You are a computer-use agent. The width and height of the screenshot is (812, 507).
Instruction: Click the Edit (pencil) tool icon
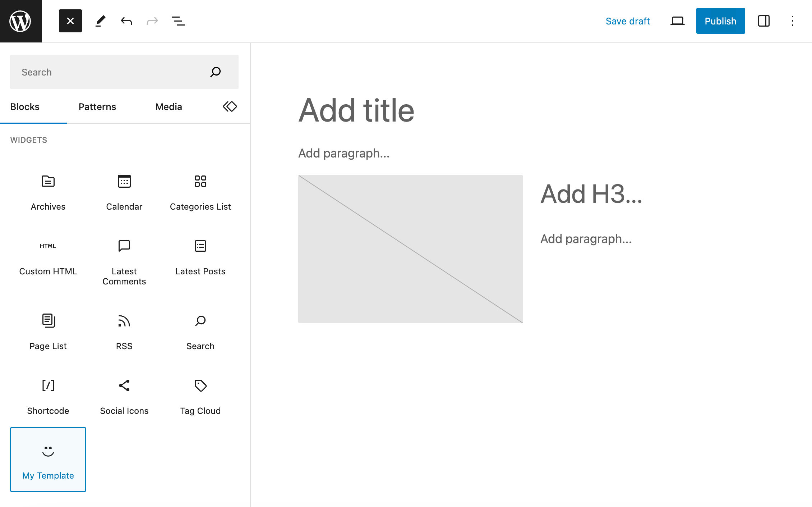click(x=100, y=21)
